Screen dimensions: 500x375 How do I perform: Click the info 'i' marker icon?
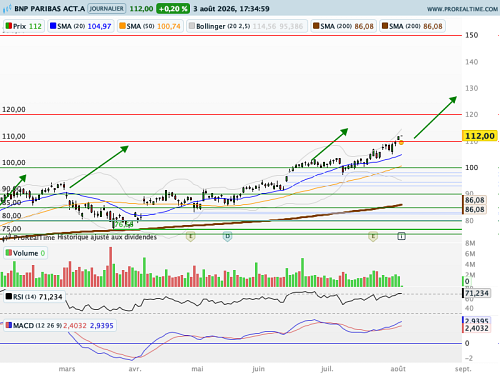[401, 236]
